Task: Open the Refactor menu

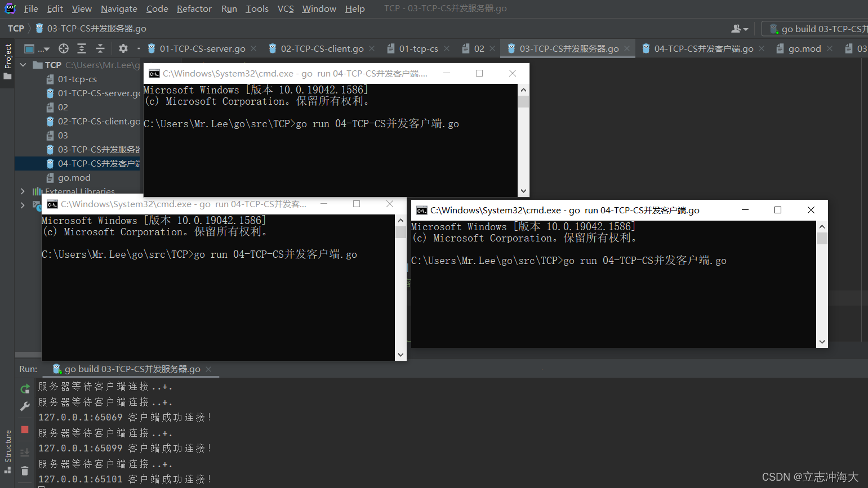Action: 194,8
